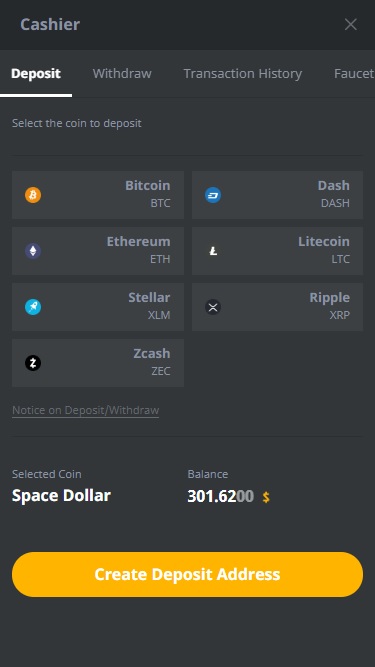Create a deposit address
Viewport: 375px width, 667px height.
(188, 574)
